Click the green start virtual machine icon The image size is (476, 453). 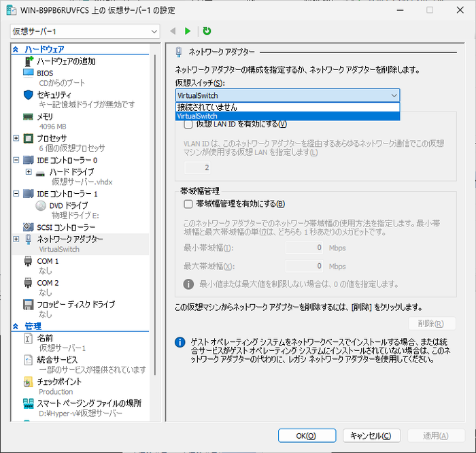tap(188, 31)
